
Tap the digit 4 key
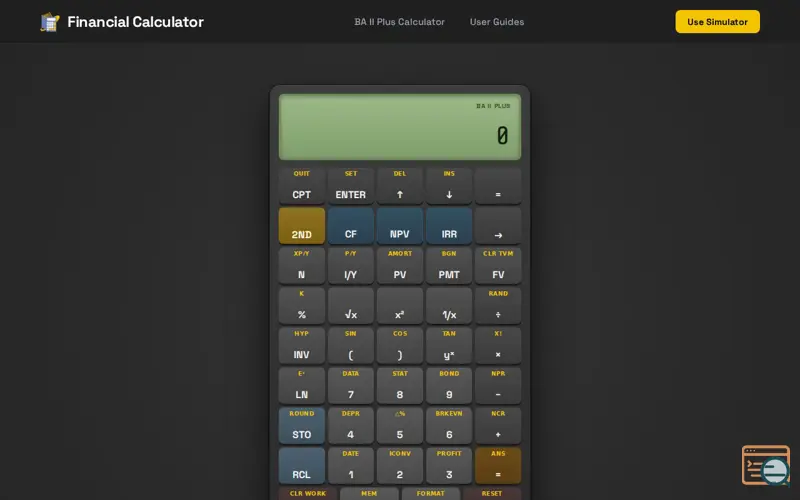[x=351, y=426]
